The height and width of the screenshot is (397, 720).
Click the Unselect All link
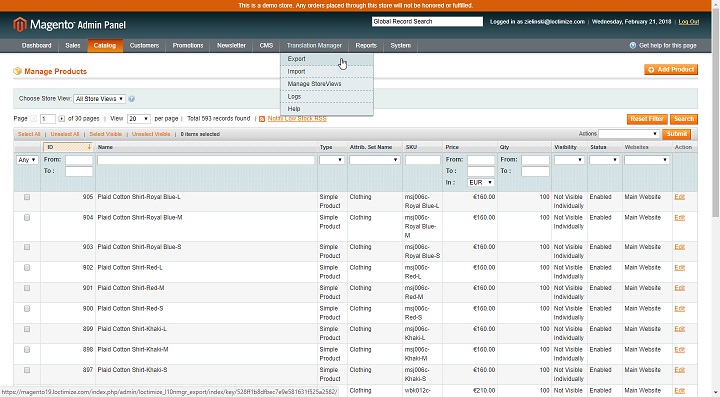[x=65, y=134]
